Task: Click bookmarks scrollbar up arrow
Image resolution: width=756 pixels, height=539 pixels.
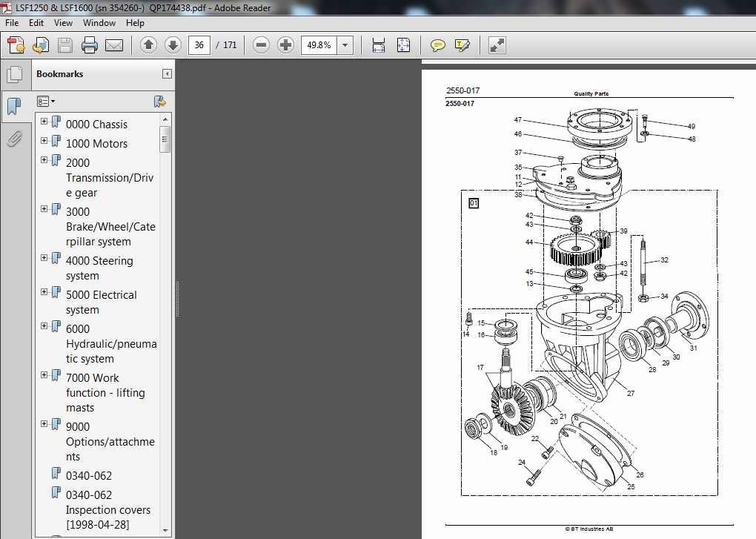Action: [x=165, y=119]
